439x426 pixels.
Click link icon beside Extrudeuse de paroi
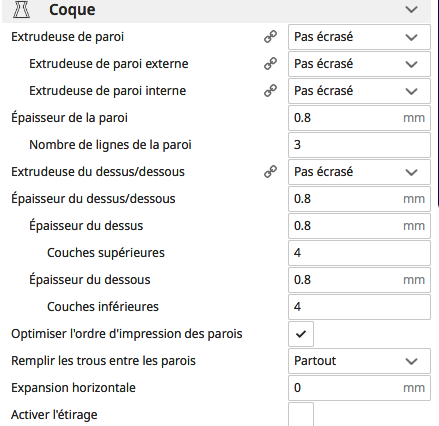pos(270,37)
